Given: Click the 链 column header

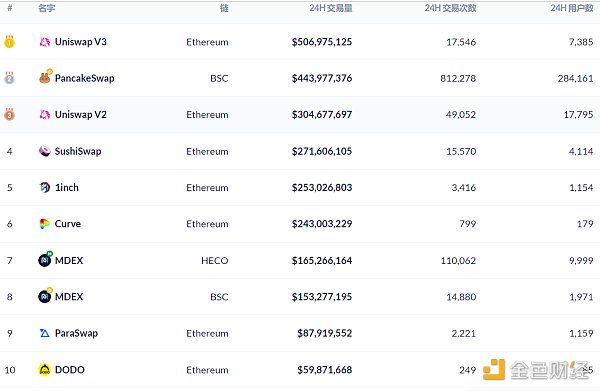Looking at the screenshot, I should point(224,8).
